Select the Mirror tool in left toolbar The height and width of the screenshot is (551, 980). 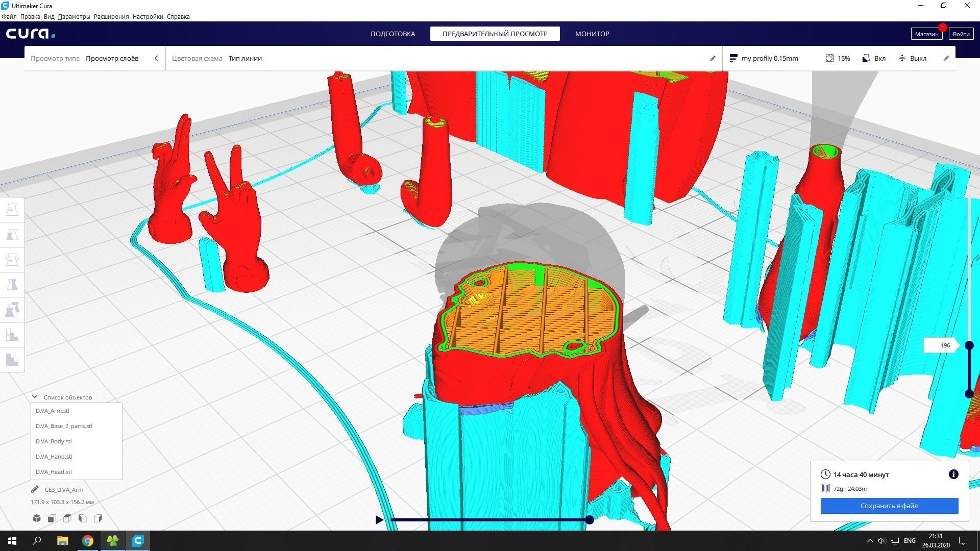click(12, 285)
